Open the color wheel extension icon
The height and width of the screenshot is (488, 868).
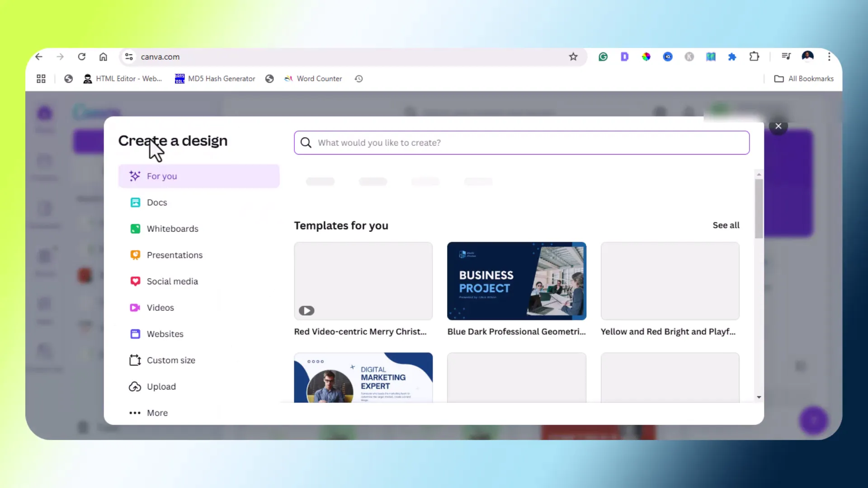point(646,57)
